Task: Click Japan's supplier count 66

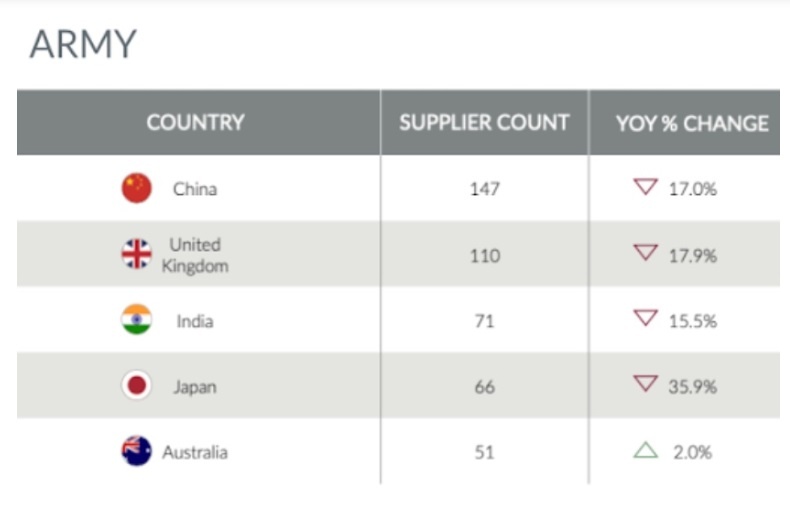Action: click(x=485, y=387)
